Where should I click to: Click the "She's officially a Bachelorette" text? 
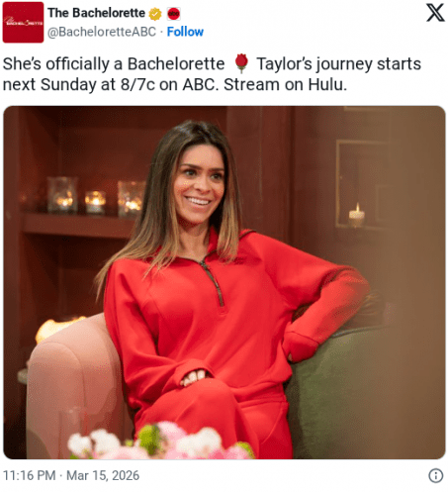pyautogui.click(x=114, y=63)
